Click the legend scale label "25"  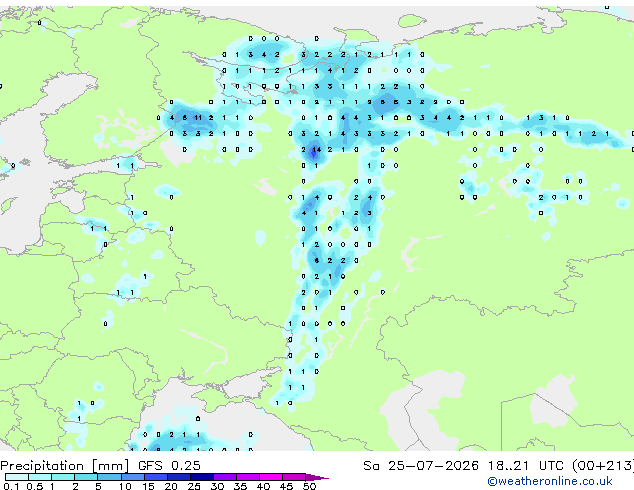tap(194, 486)
